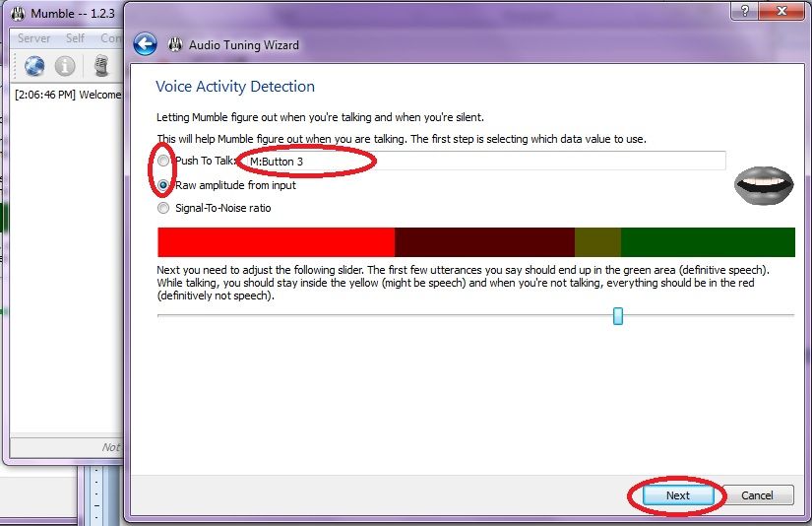Click the talking lips indicator image
Image resolution: width=812 pixels, height=526 pixels.
coord(764,185)
